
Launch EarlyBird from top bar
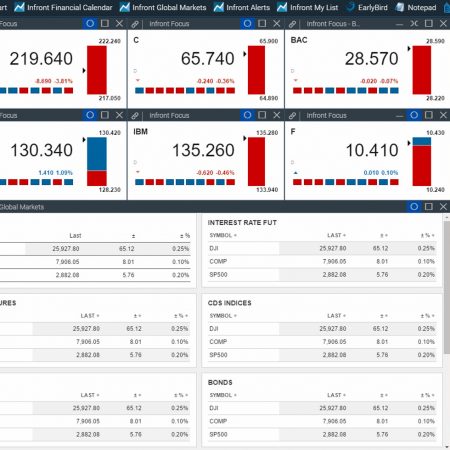click(367, 7)
